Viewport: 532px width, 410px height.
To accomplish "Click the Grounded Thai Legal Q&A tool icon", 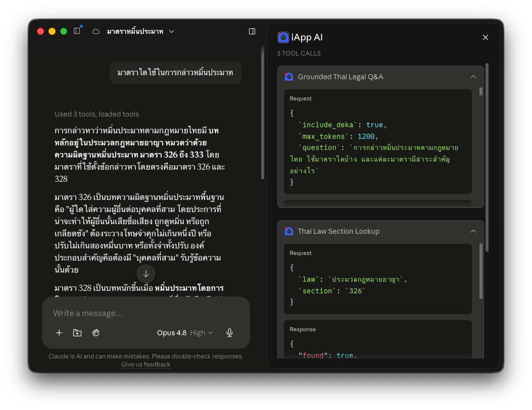I will pyautogui.click(x=289, y=77).
